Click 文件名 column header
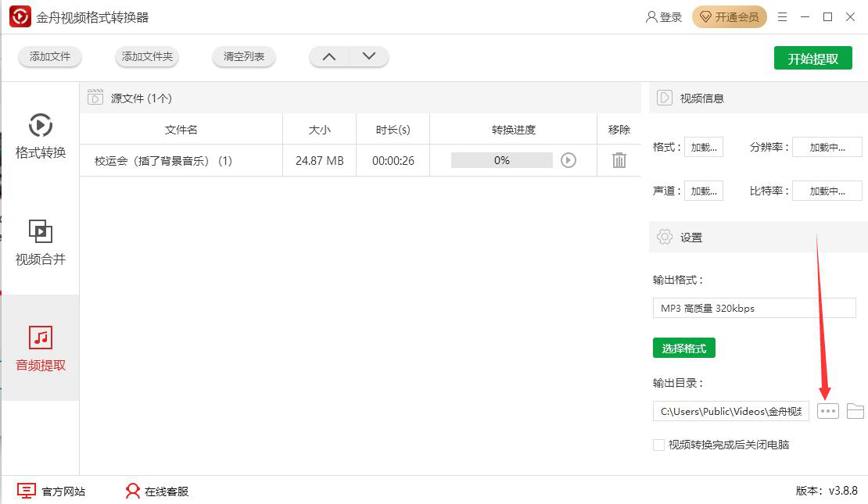 (181, 130)
